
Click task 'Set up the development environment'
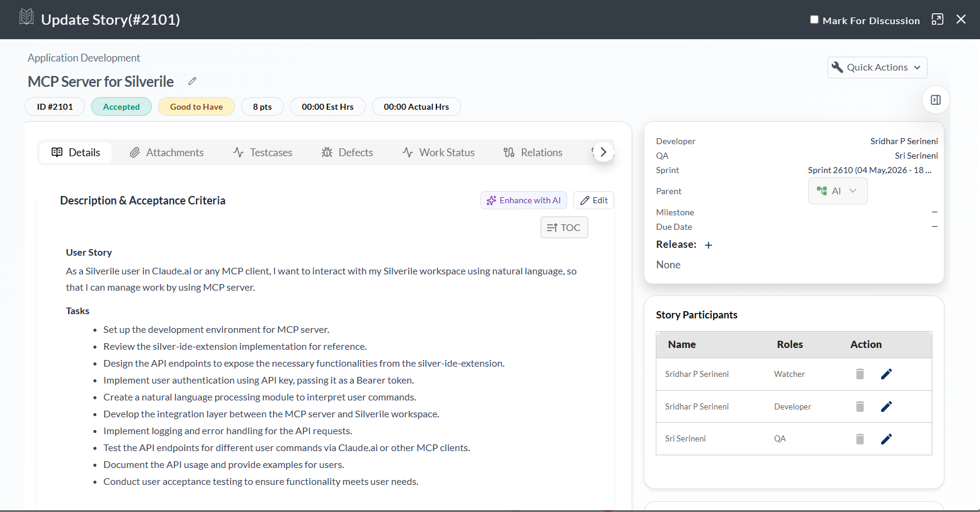tap(216, 329)
